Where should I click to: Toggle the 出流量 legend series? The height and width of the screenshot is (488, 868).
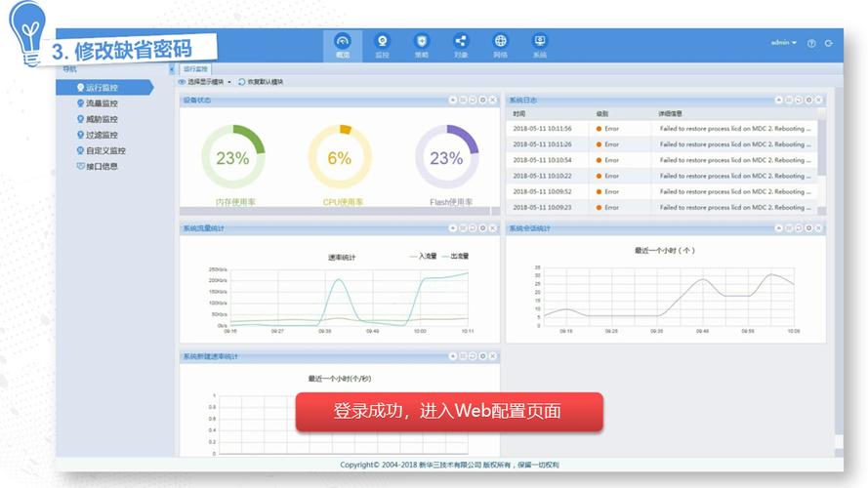click(456, 256)
